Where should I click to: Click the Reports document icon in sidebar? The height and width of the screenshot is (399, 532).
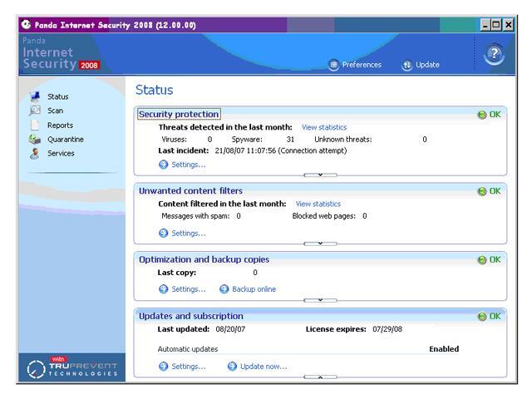(x=35, y=125)
